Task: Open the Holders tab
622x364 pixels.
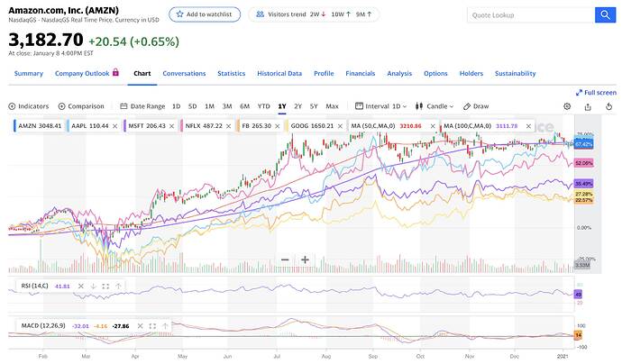Action: point(471,73)
